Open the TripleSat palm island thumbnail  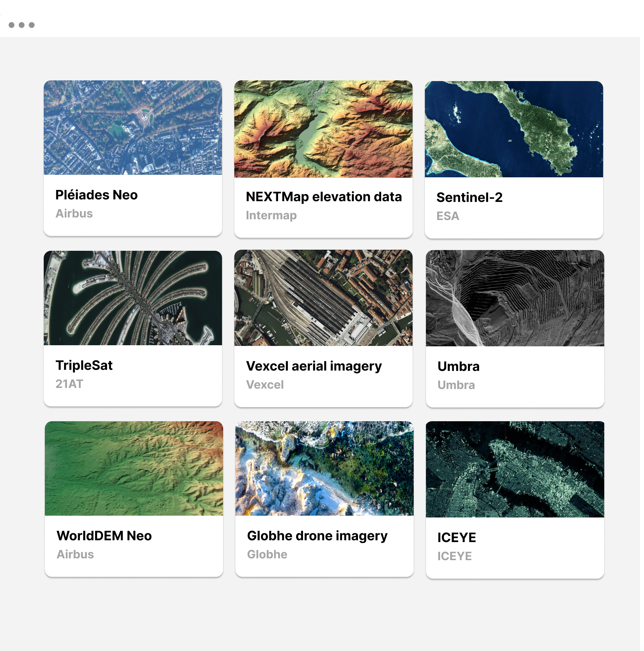(x=133, y=298)
